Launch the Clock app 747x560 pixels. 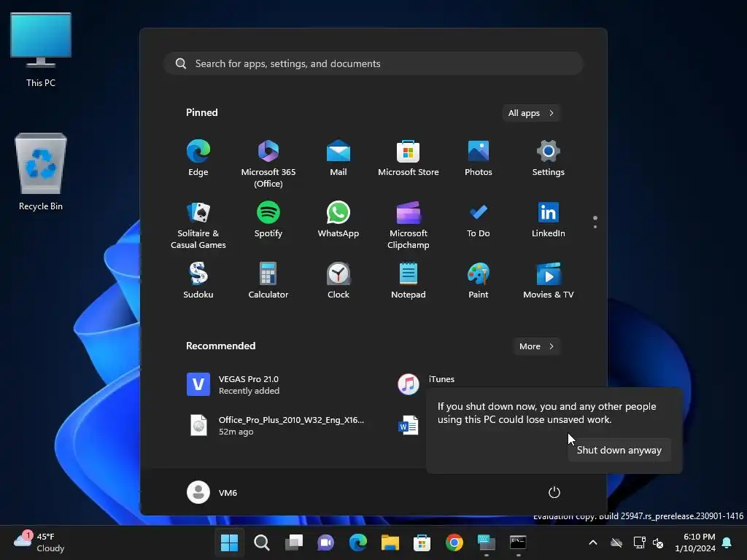[338, 281]
